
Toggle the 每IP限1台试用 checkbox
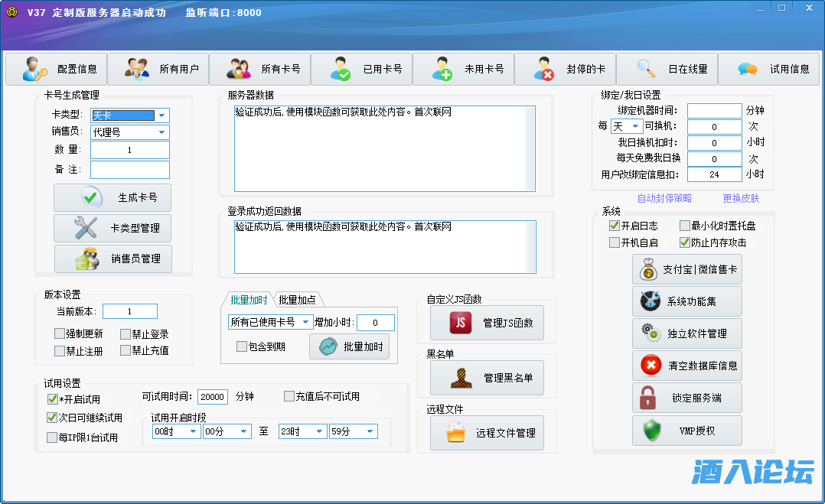pos(52,438)
